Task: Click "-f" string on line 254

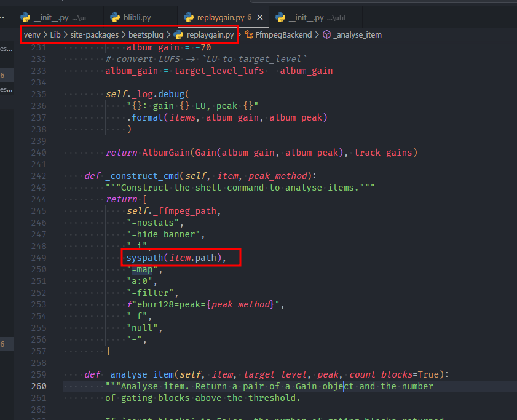Action: 137,316
